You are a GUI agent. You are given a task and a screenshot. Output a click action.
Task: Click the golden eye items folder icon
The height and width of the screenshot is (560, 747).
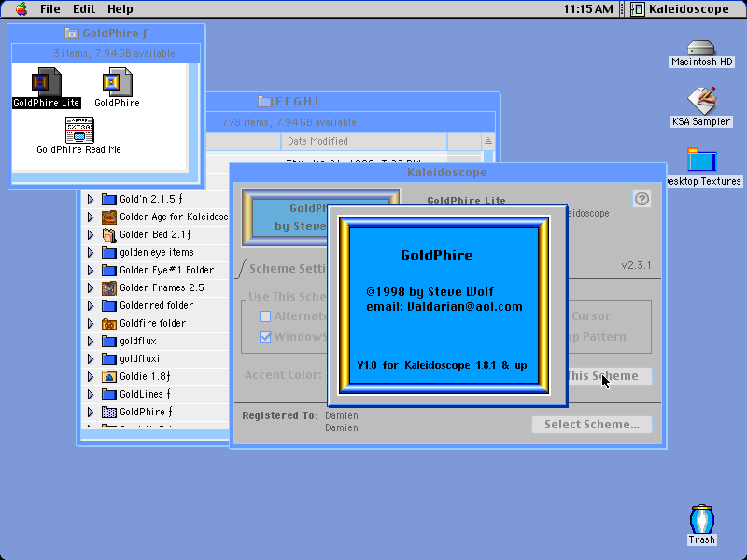coord(109,252)
